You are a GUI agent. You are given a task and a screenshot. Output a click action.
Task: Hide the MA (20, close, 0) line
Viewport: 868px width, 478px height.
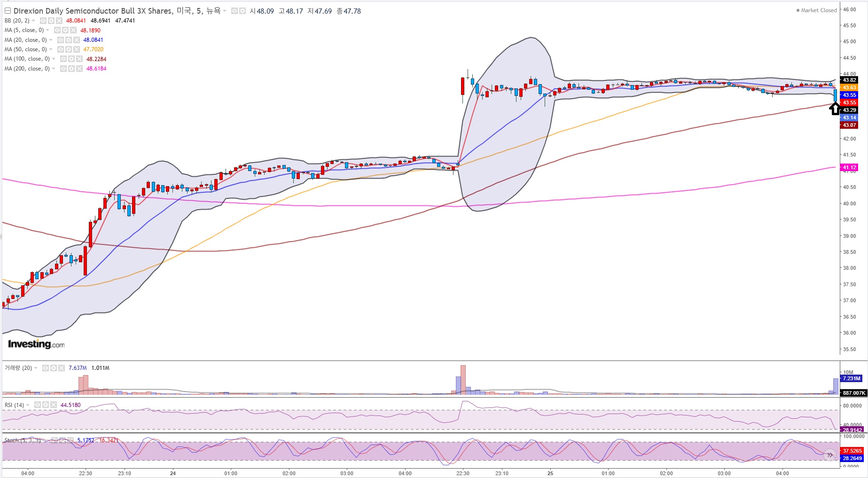(x=61, y=40)
